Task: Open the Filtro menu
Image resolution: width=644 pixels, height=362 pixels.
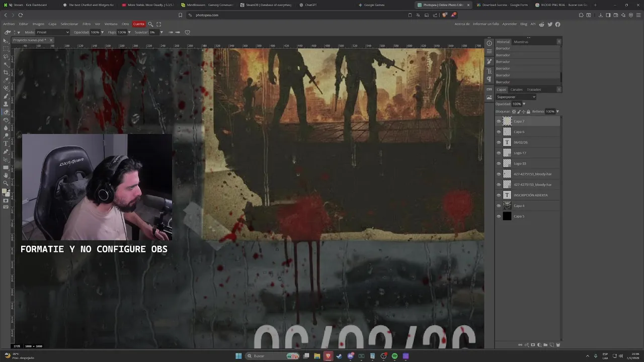Action: 87,24
